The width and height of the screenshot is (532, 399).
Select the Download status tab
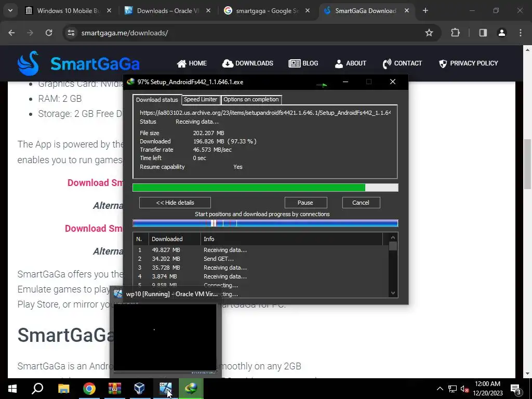[157, 99]
